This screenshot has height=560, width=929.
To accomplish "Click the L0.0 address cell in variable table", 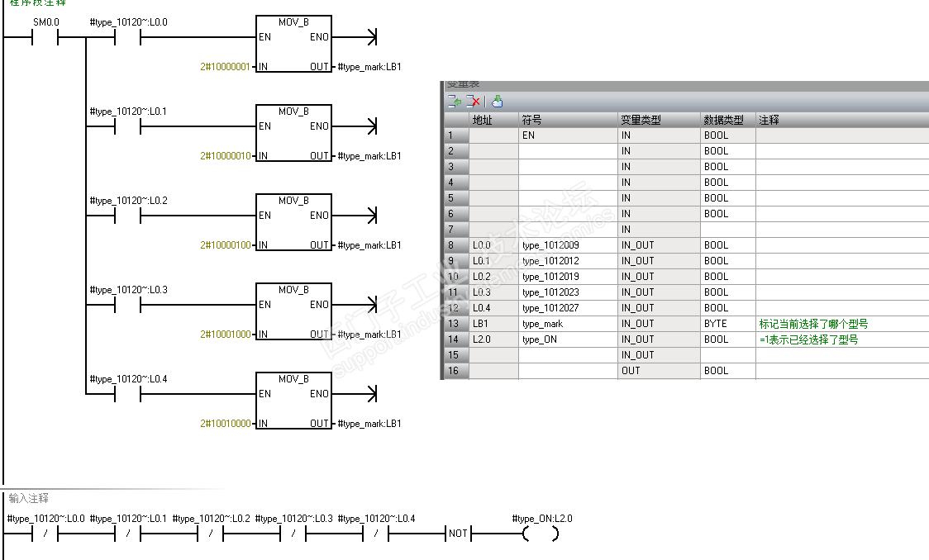I will point(493,245).
